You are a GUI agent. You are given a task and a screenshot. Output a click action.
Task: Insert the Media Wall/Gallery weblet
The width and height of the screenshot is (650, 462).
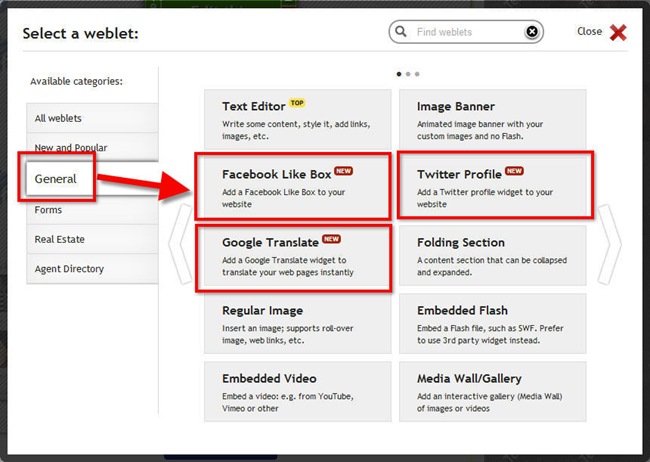(492, 391)
